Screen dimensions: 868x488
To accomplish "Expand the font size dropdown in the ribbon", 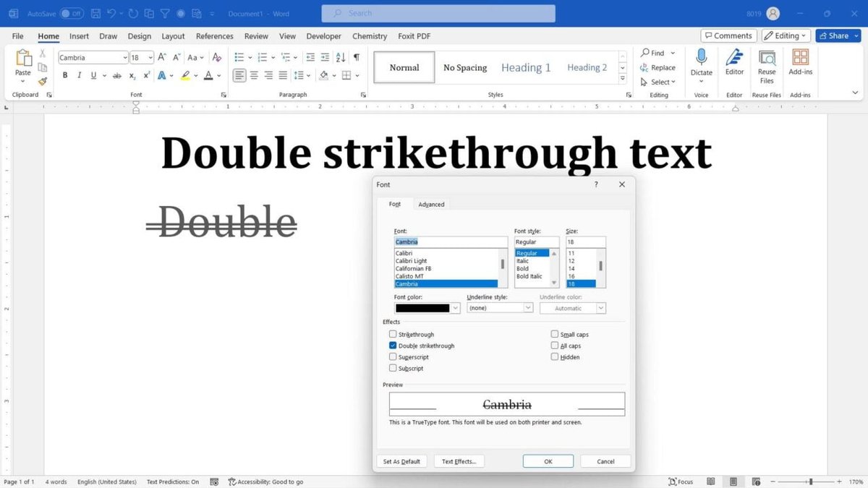I will (x=150, y=57).
